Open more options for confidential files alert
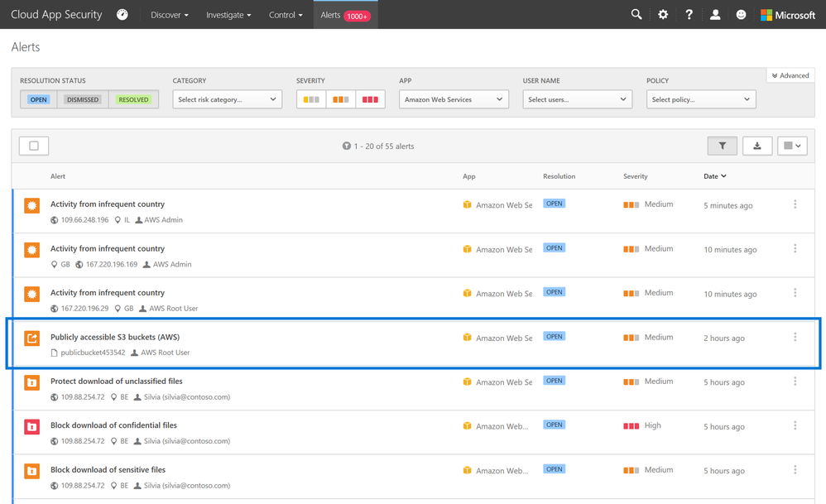826x504 pixels. point(795,425)
